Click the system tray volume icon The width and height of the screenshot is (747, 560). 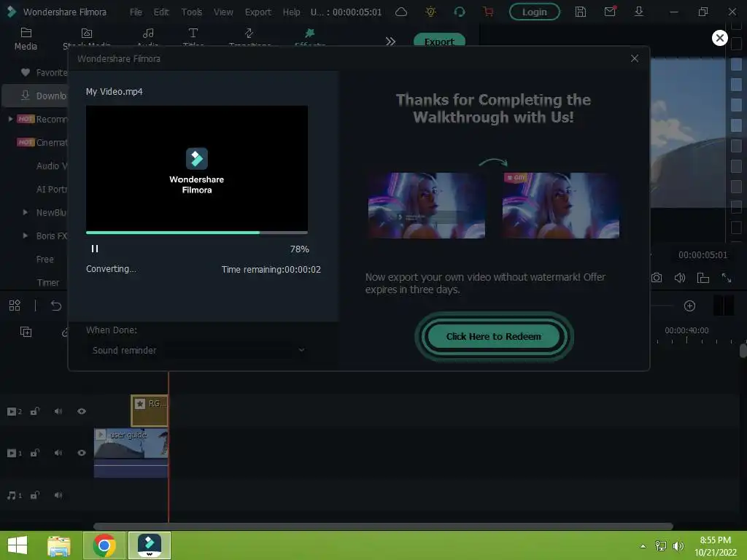click(x=678, y=546)
